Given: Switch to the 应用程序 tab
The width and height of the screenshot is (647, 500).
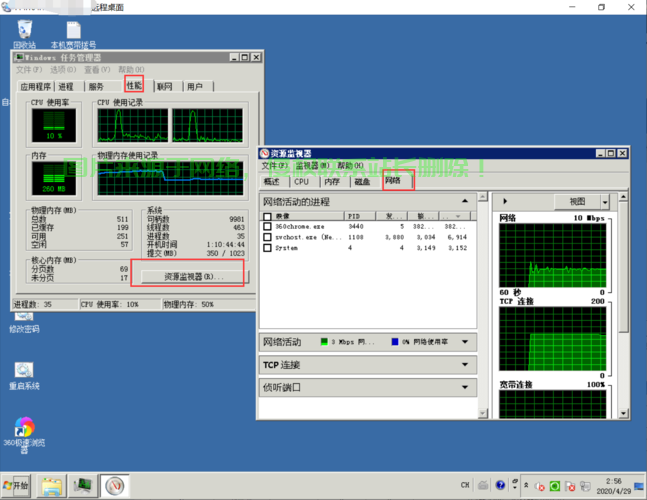Looking at the screenshot, I should coord(35,87).
